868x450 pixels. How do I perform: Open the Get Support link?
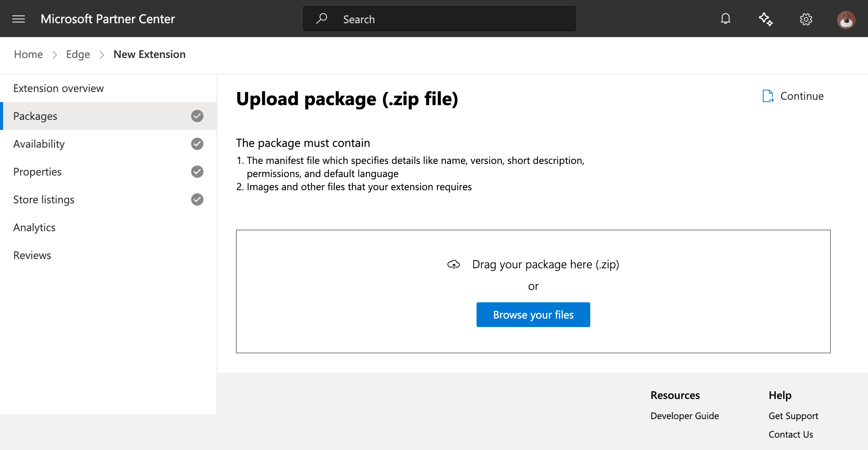pyautogui.click(x=793, y=416)
